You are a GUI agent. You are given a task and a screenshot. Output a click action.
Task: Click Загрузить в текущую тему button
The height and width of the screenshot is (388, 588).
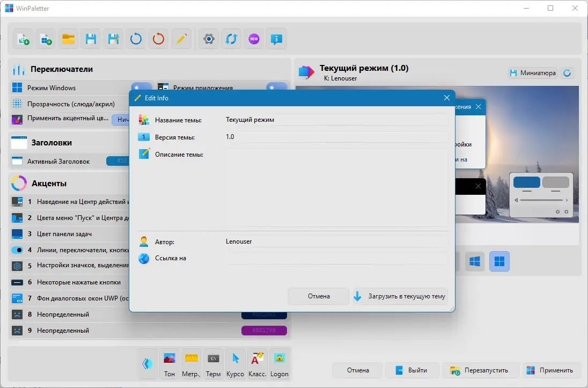click(x=400, y=296)
